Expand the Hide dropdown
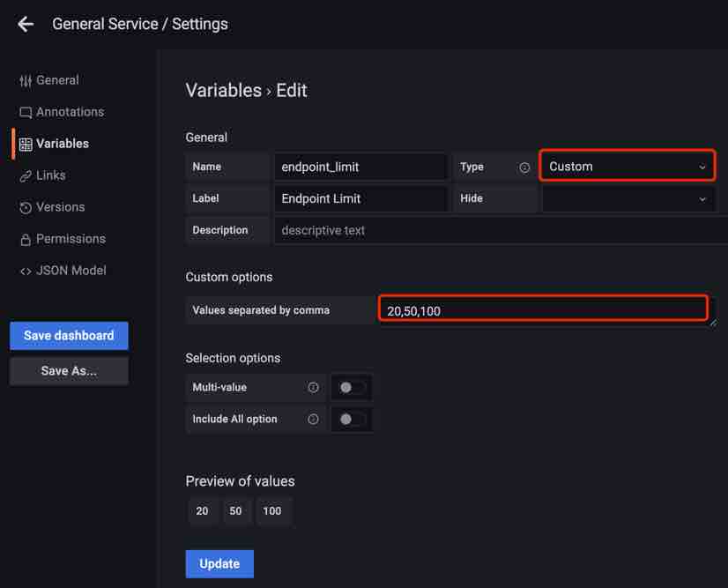728x588 pixels. pyautogui.click(x=627, y=198)
